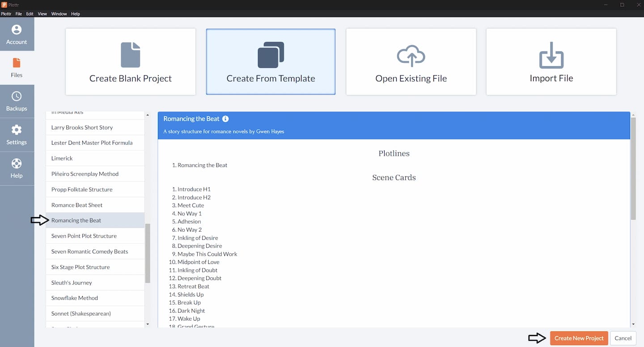Select the Open Existing File cloud card
The height and width of the screenshot is (347, 644).
tap(411, 62)
